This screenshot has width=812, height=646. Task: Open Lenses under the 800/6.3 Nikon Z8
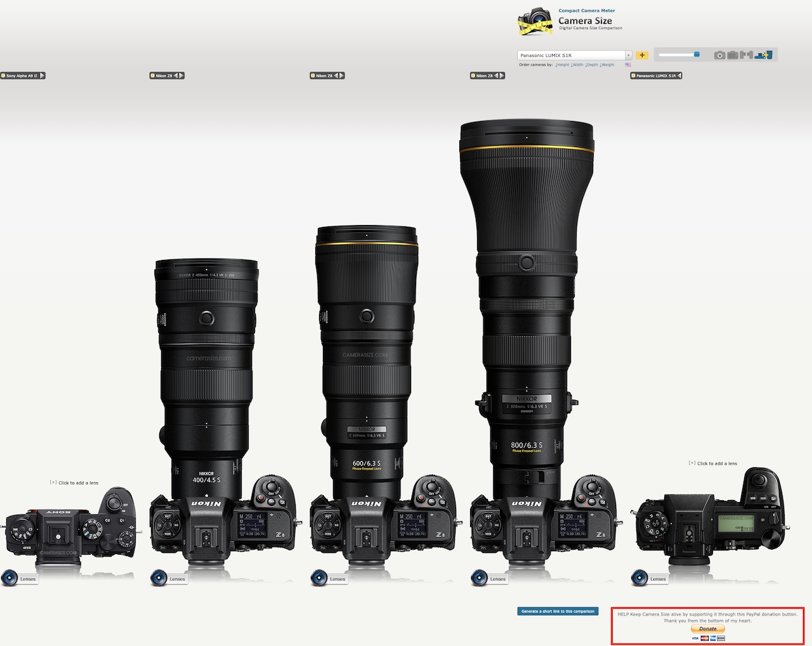(x=490, y=578)
